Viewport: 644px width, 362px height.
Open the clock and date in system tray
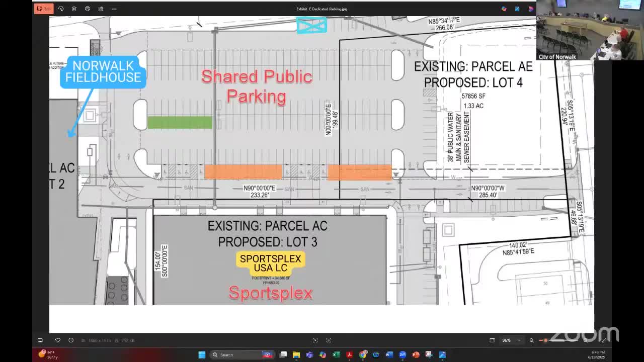(596, 355)
